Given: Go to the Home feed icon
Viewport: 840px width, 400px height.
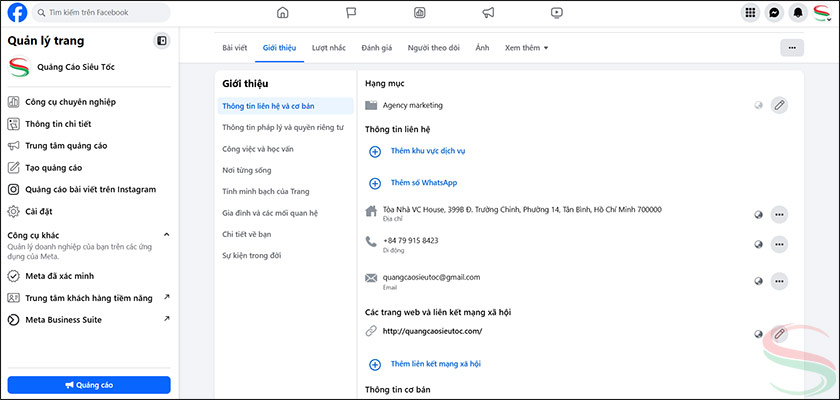Looking at the screenshot, I should click(x=282, y=13).
